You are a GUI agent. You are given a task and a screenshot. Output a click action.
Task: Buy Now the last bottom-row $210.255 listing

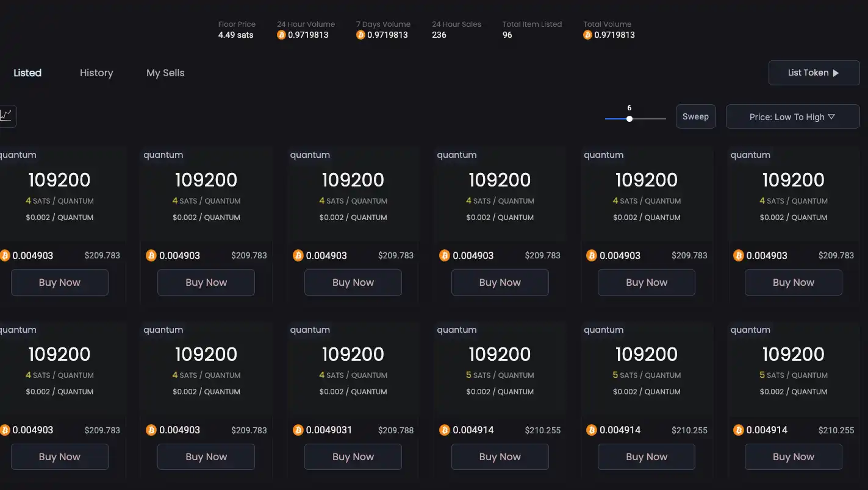[793, 457]
